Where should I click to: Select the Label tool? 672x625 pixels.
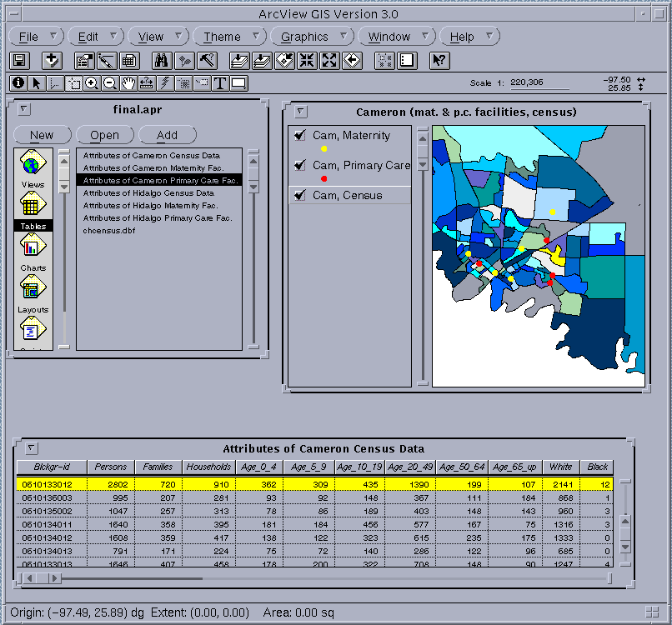[202, 83]
